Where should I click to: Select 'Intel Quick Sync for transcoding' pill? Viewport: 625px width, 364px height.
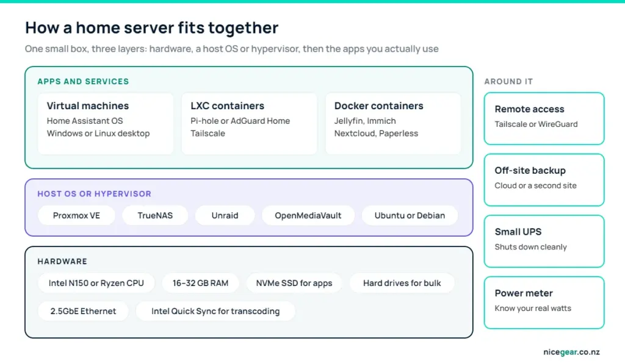pos(215,311)
